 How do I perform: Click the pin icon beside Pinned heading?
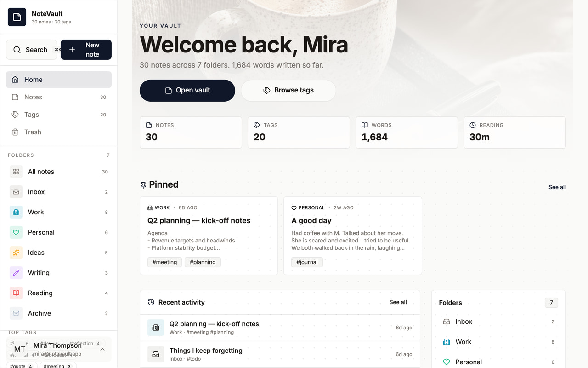point(143,185)
